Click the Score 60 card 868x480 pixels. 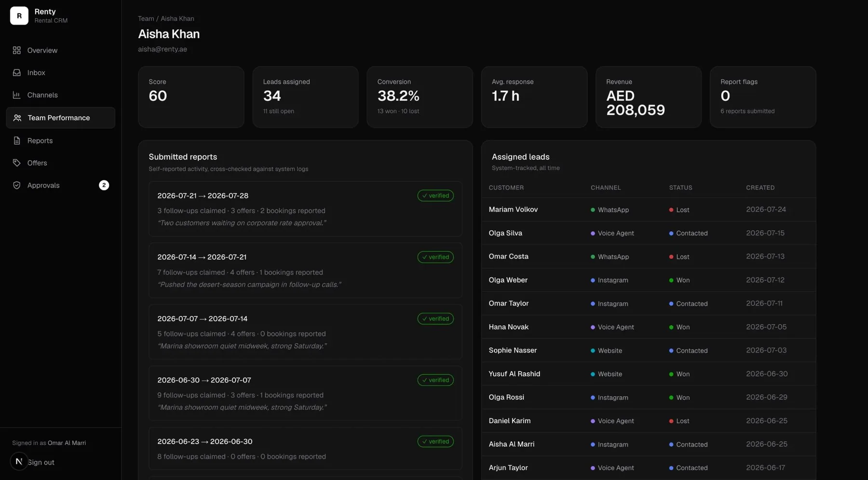coord(191,97)
